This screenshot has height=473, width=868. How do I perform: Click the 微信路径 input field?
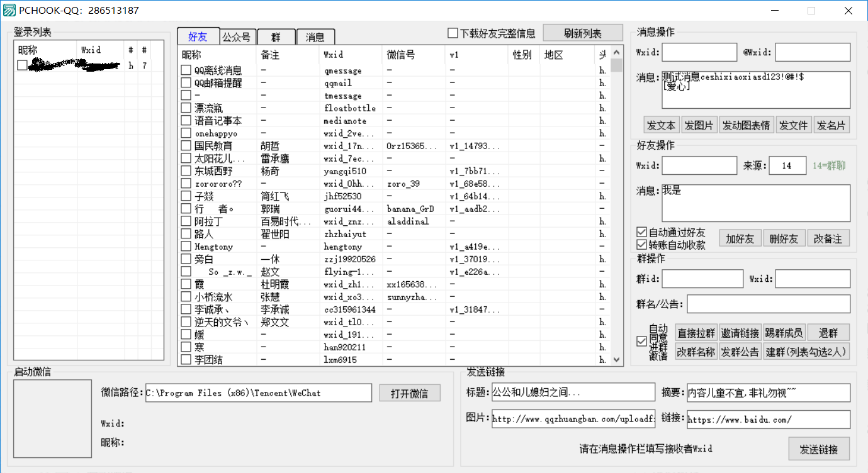tap(259, 393)
